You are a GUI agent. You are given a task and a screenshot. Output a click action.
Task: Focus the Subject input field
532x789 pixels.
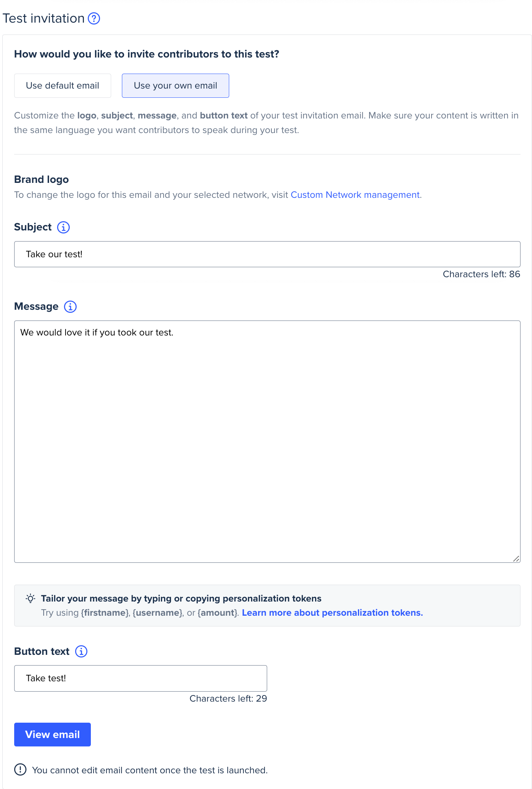point(267,254)
